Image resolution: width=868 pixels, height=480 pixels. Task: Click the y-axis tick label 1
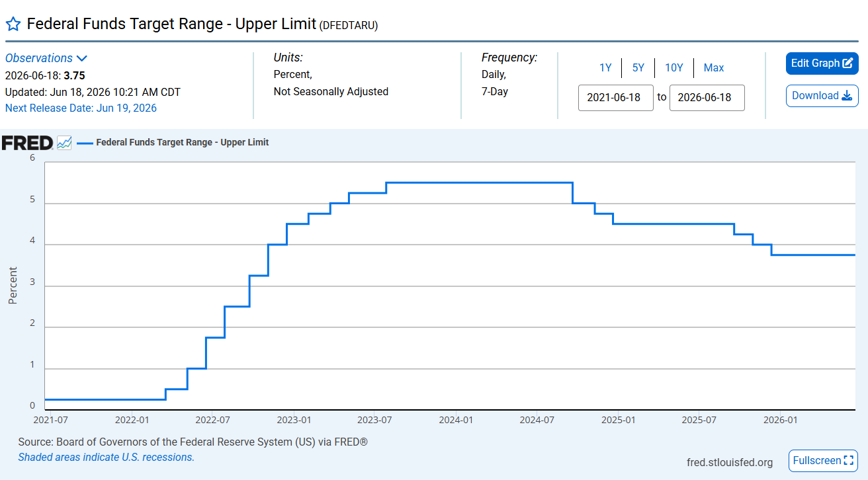click(x=32, y=365)
